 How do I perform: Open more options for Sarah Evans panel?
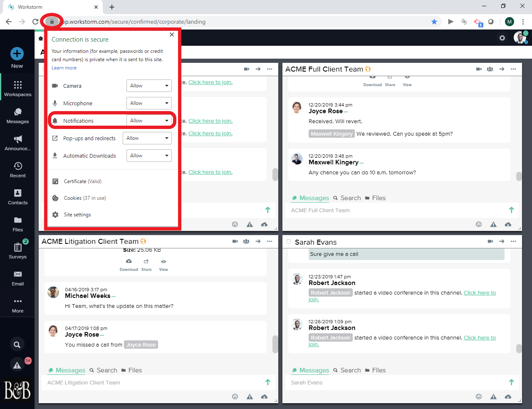click(513, 241)
